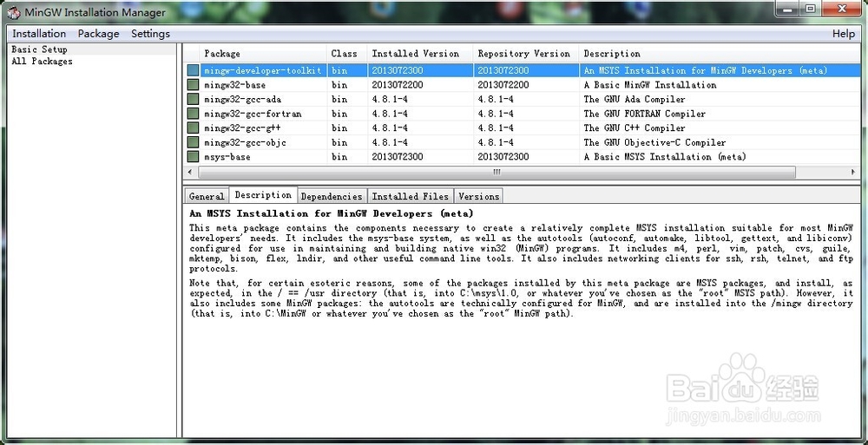Click 'The GNU C++ Compiler' description
The width and height of the screenshot is (868, 445).
pos(635,128)
